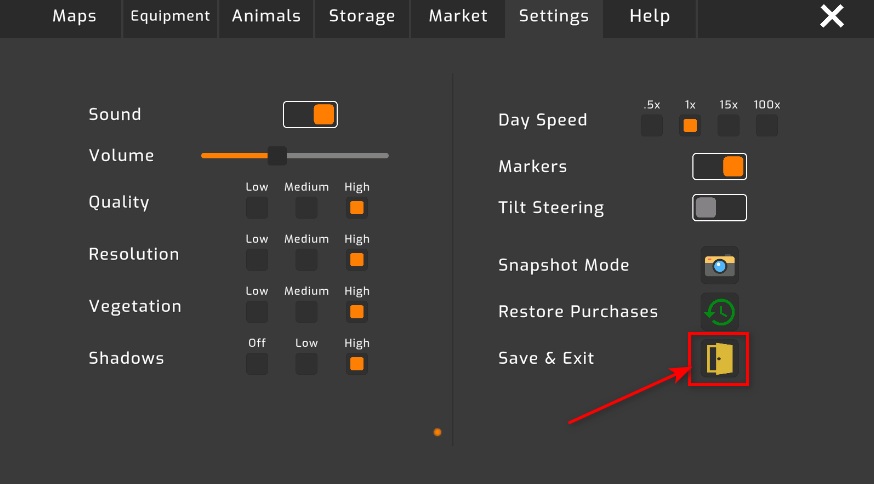Go to the Animals tab
The image size is (874, 484).
tap(266, 17)
